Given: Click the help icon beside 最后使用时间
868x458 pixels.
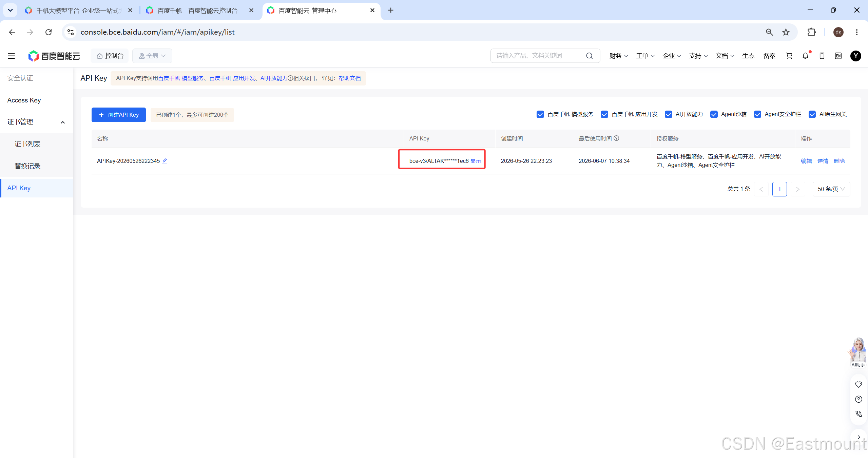Looking at the screenshot, I should click(x=617, y=138).
